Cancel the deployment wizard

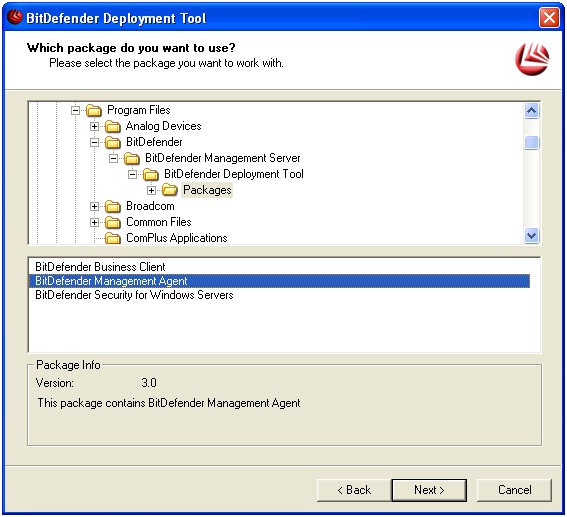coord(515,490)
